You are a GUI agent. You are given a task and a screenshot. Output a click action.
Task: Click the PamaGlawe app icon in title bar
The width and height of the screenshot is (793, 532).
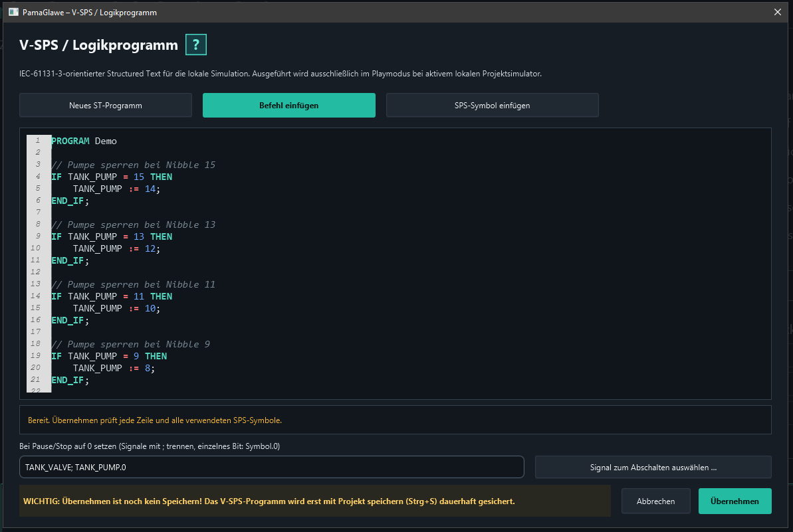[x=13, y=12]
